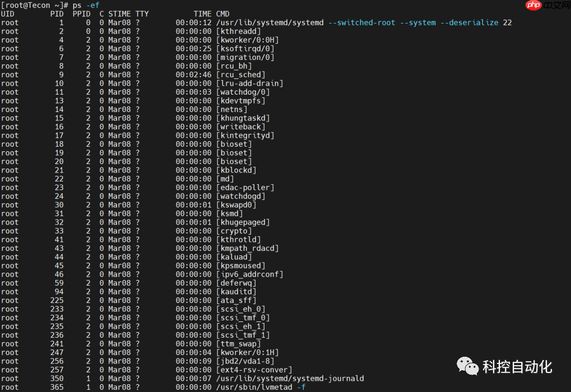Click the UID column header

[x=7, y=13]
